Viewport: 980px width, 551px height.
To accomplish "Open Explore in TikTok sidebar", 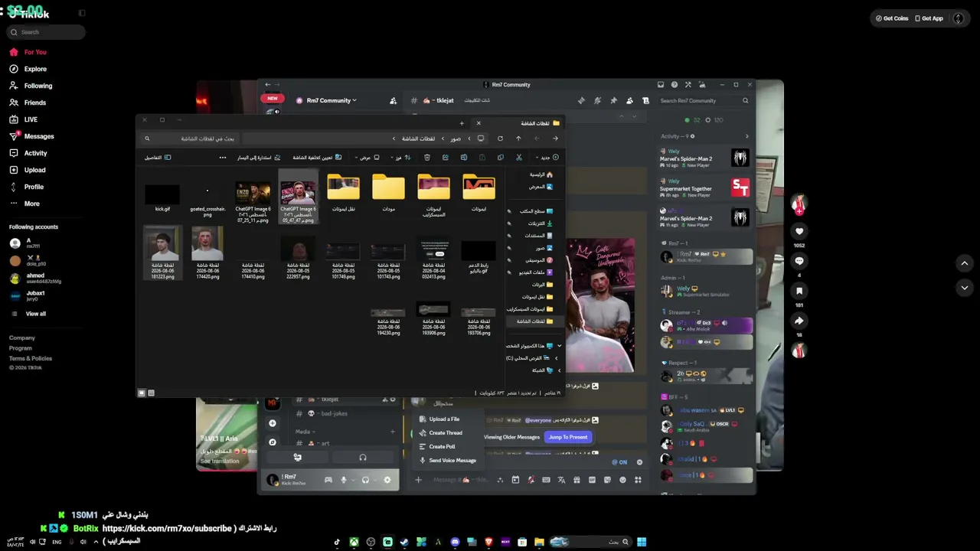I will [x=28, y=69].
